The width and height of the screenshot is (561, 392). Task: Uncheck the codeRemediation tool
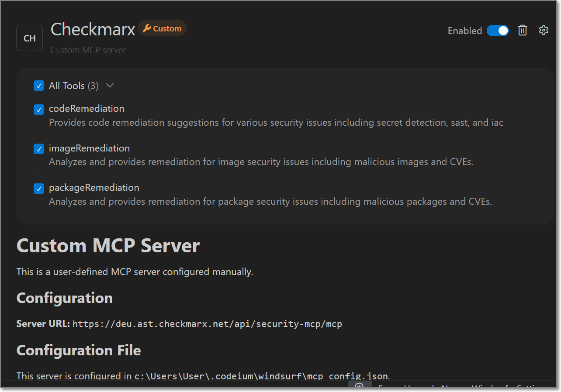click(x=39, y=110)
